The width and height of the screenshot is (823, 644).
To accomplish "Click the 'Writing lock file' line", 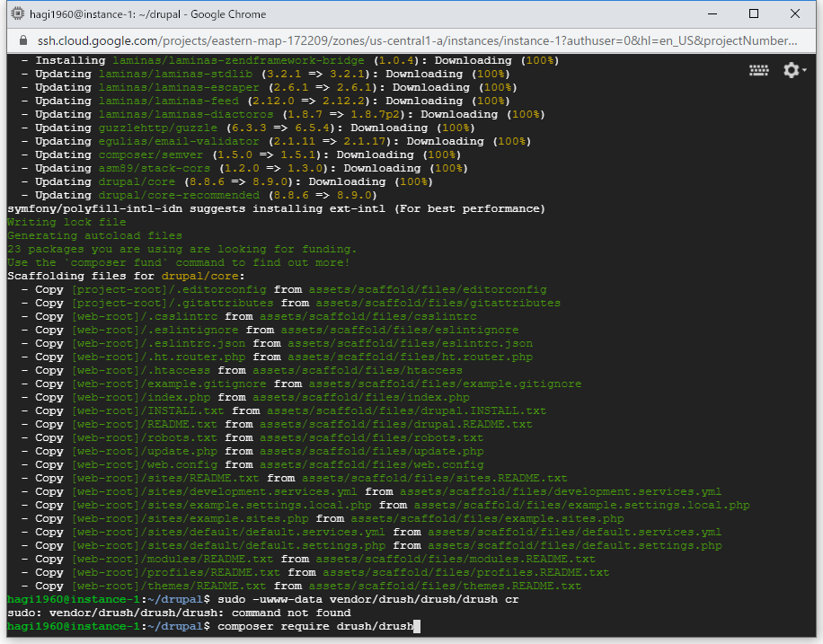I will (66, 222).
